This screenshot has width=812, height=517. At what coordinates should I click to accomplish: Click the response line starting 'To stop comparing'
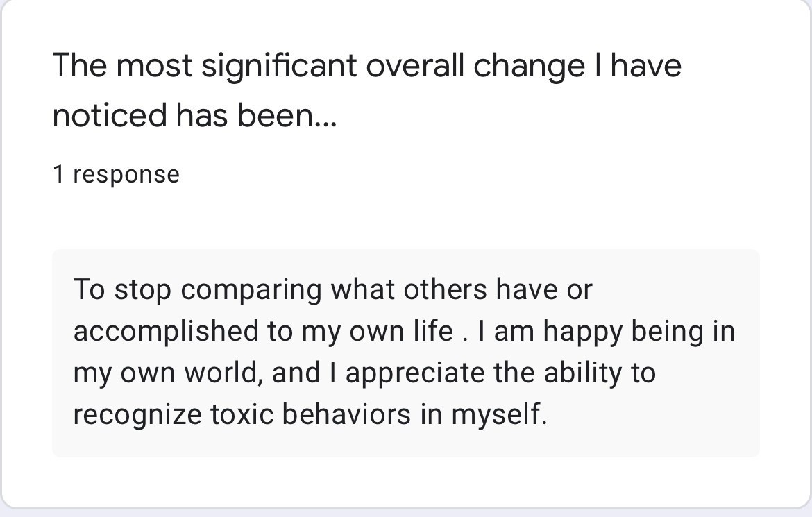tap(332, 289)
